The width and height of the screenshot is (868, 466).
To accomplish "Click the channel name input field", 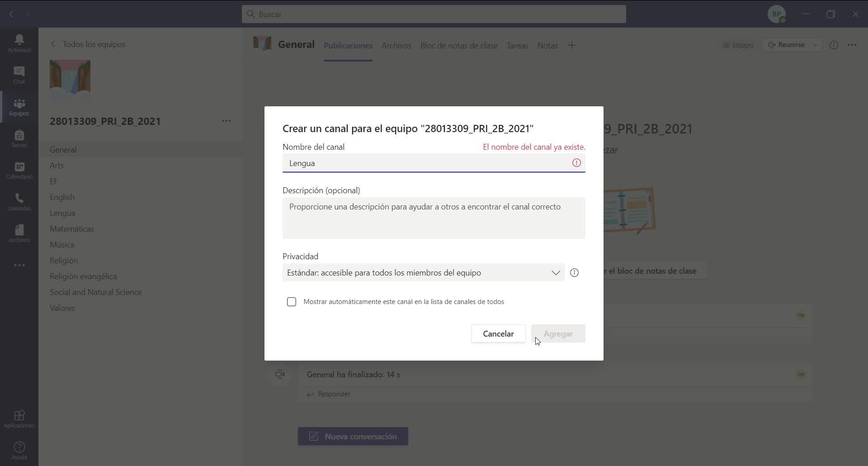I will pos(427,163).
